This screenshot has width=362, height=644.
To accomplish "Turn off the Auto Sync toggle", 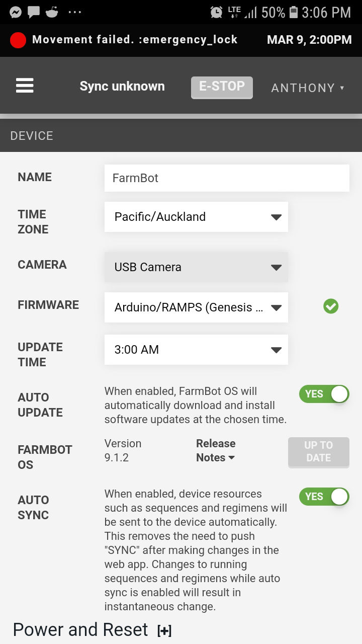I will pos(324,497).
